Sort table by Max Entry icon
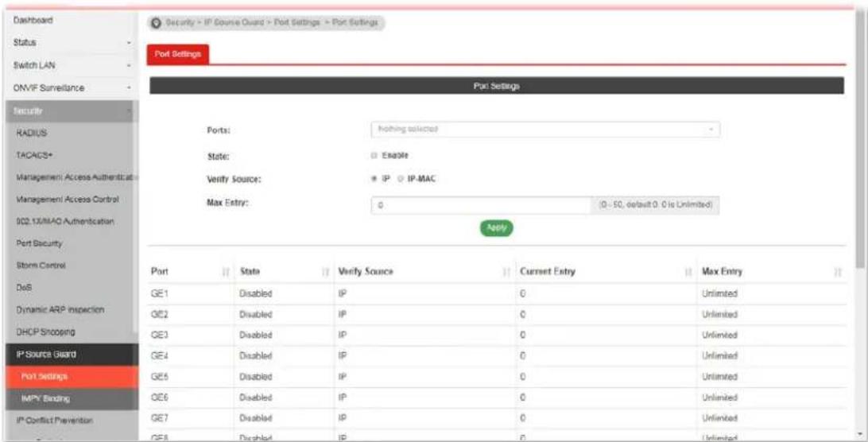This screenshot has height=442, width=868. (x=838, y=272)
